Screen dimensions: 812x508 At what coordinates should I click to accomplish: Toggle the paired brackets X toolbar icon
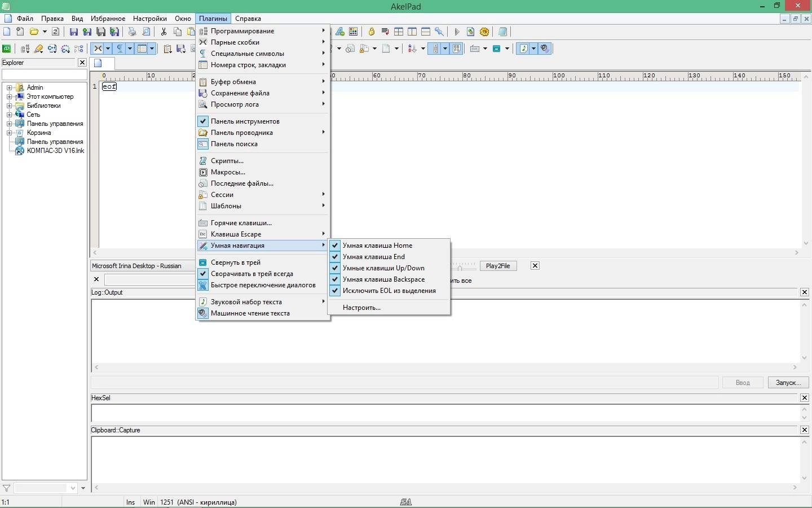pos(98,49)
